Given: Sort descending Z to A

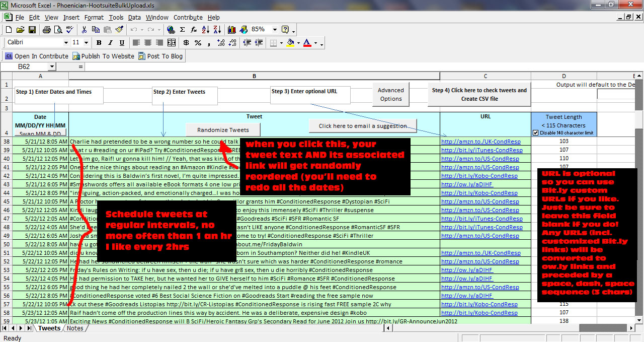Looking at the screenshot, I should 217,30.
